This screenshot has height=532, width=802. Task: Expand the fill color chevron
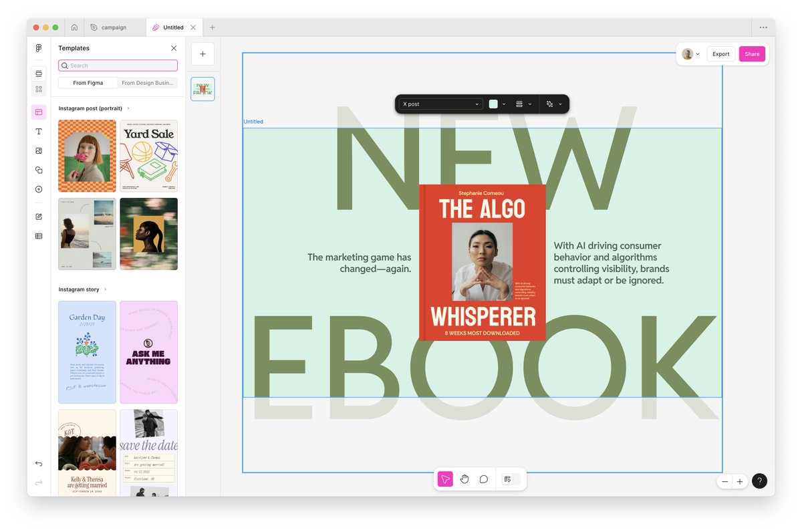pyautogui.click(x=504, y=104)
